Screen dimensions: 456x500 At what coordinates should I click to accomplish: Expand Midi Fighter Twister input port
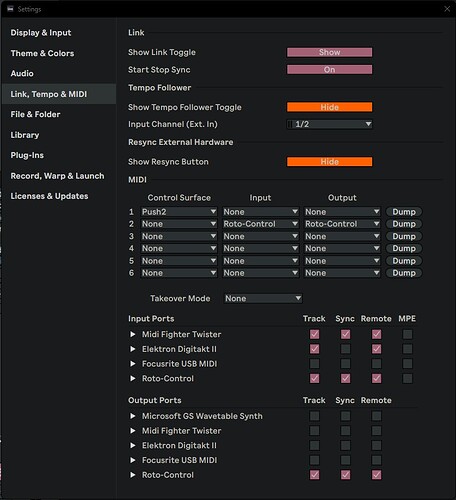pyautogui.click(x=133, y=334)
